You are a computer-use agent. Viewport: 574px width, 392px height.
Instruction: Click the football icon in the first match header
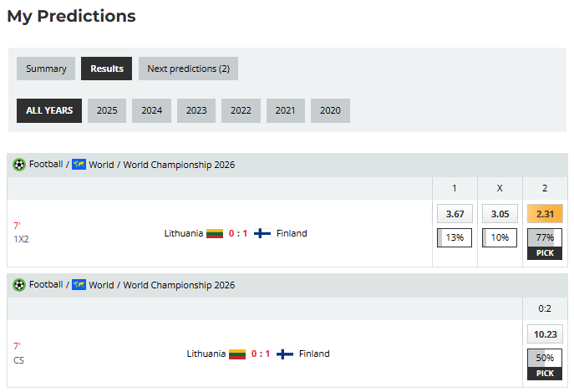pyautogui.click(x=19, y=165)
